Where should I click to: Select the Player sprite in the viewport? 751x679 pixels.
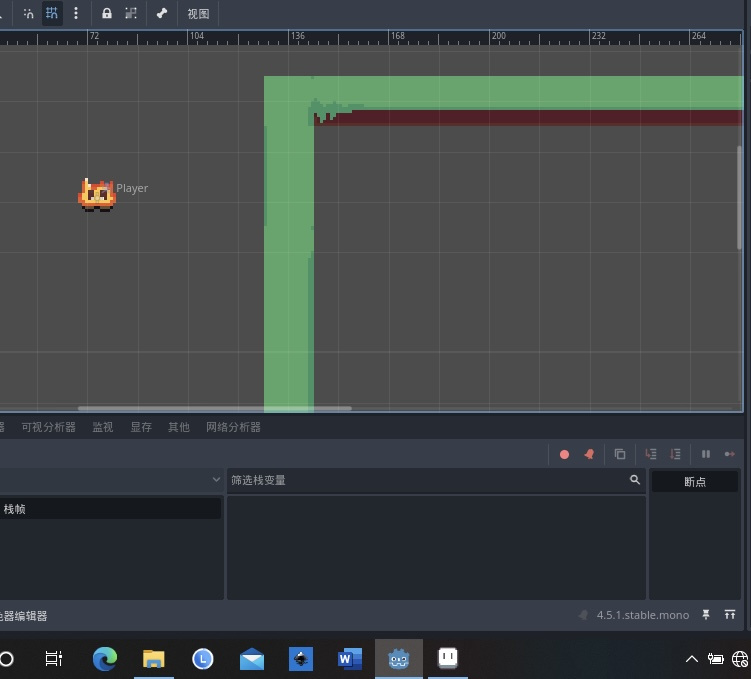(97, 195)
